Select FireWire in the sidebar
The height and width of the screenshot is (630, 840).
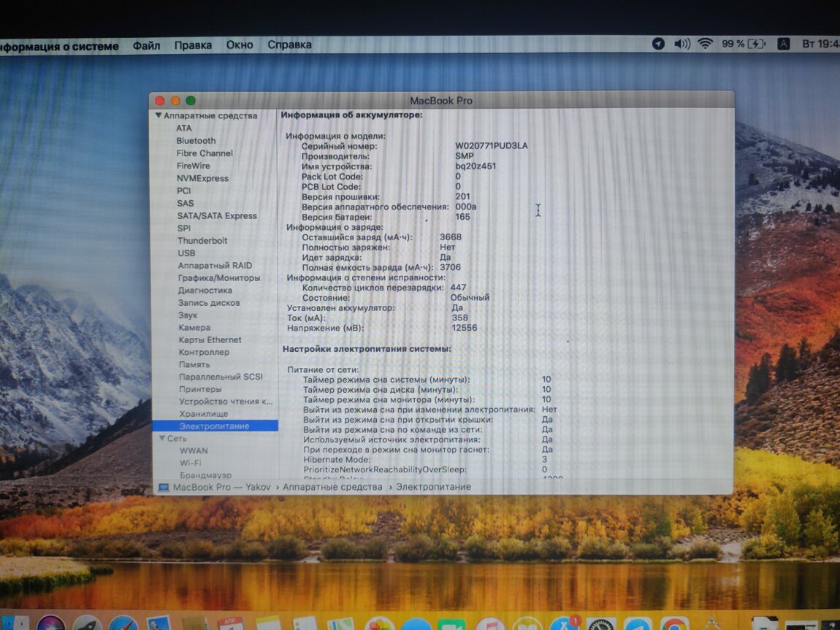click(194, 166)
